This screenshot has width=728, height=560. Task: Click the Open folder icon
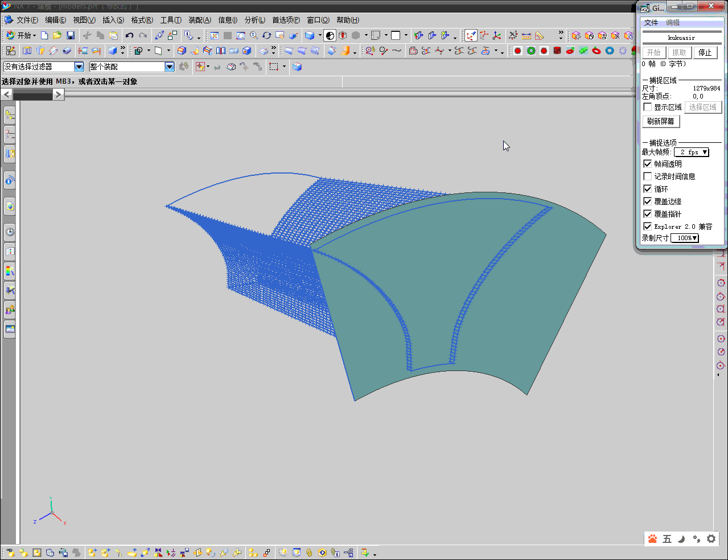(x=57, y=35)
